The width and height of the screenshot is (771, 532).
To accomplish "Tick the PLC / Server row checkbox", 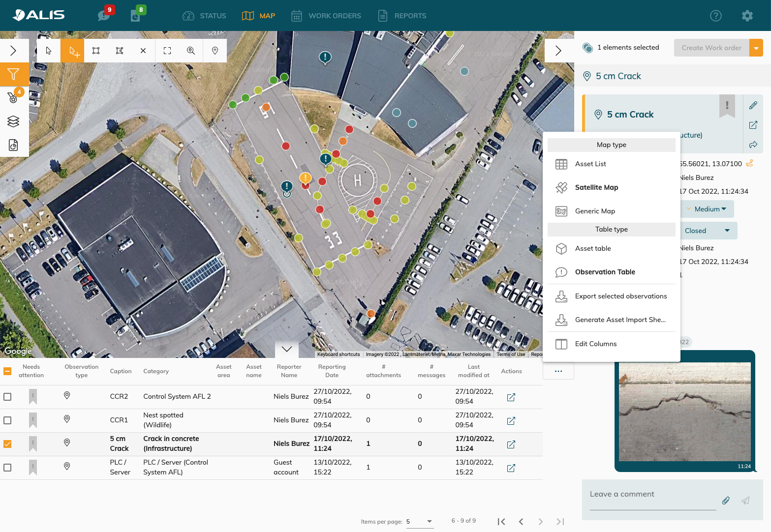I will click(7, 468).
